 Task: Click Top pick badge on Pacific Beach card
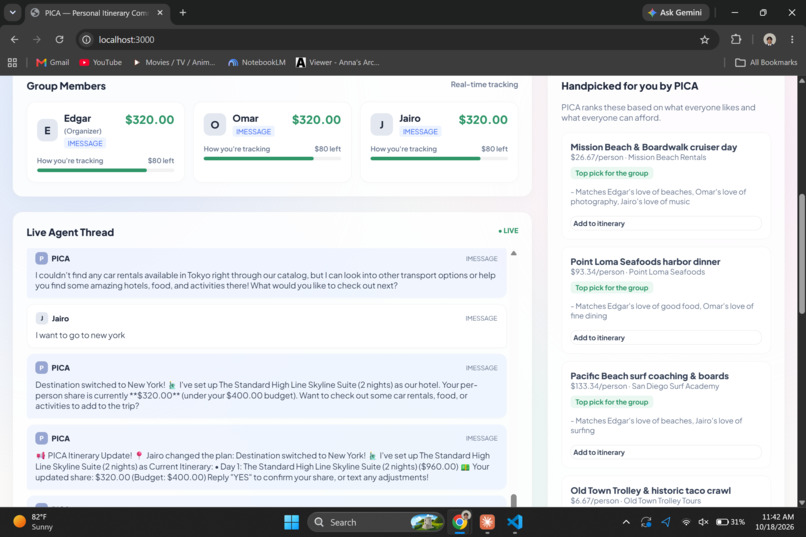click(x=611, y=402)
